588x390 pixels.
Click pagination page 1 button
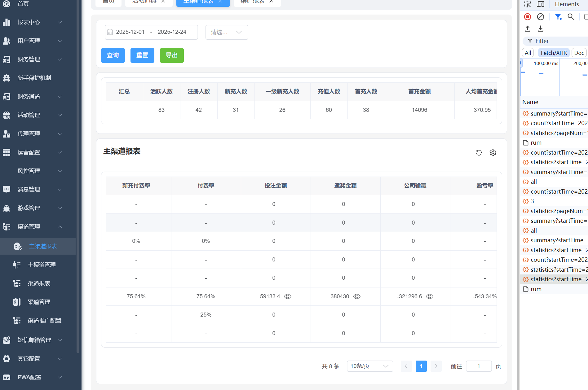point(421,366)
